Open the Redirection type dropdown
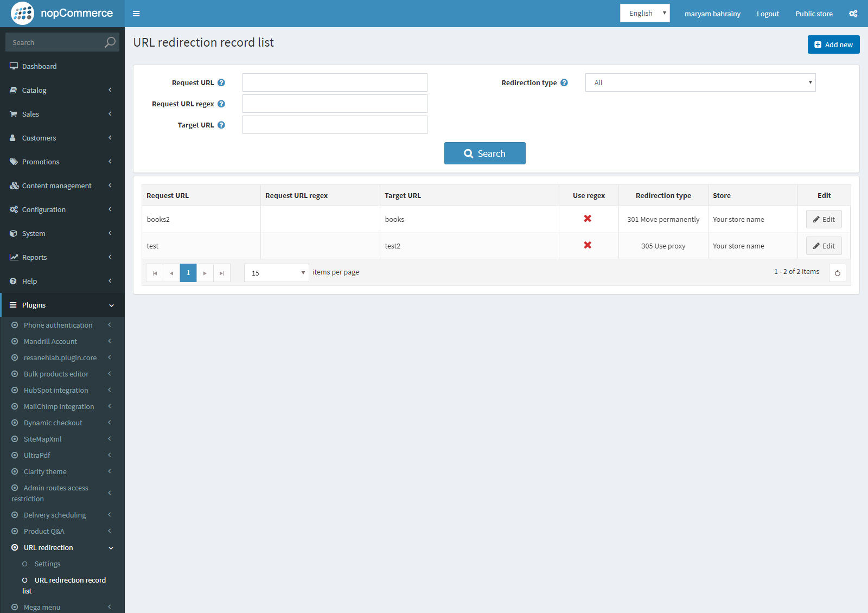Viewport: 868px width, 613px height. (x=700, y=82)
